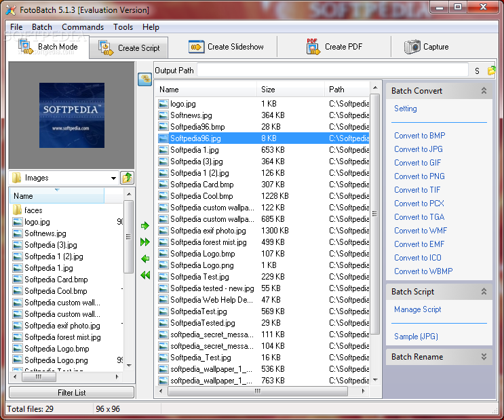Go up one folder level icon
The image size is (504, 420).
[x=127, y=178]
